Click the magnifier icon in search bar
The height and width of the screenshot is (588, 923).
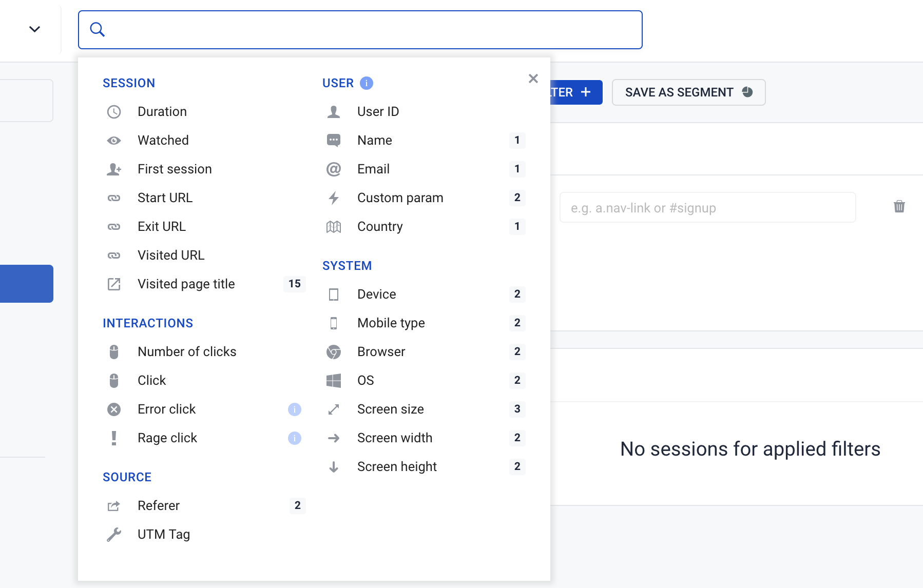click(x=97, y=30)
